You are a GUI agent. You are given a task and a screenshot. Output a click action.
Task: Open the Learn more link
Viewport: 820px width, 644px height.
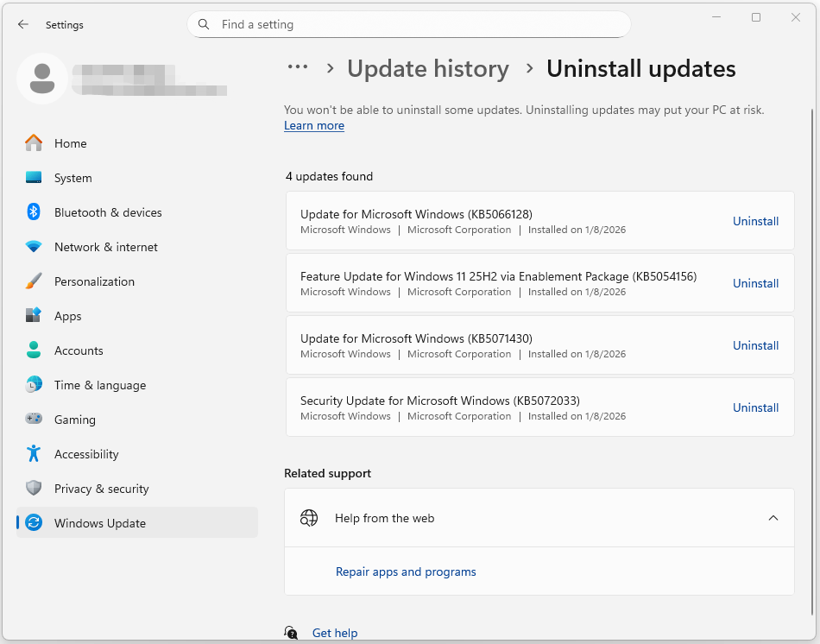[x=314, y=125]
